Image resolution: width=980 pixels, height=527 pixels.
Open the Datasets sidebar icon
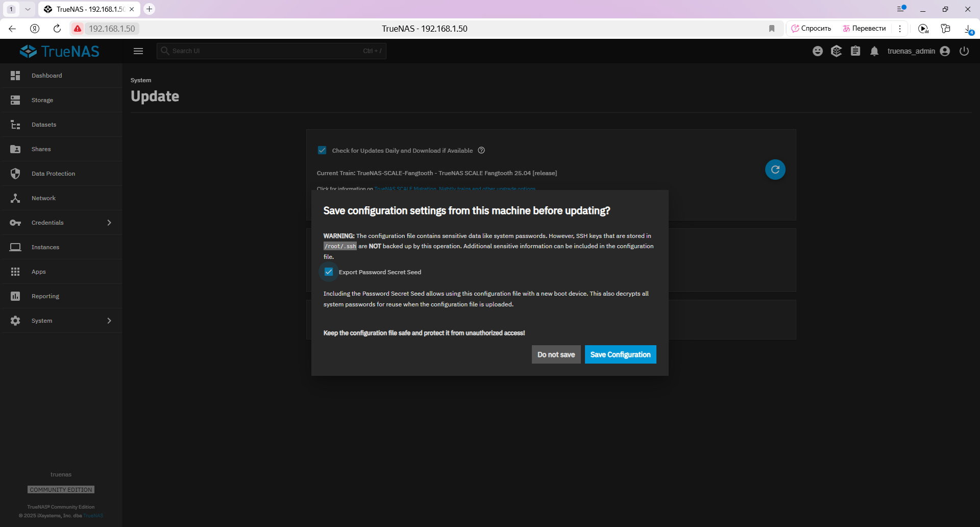[x=15, y=125]
